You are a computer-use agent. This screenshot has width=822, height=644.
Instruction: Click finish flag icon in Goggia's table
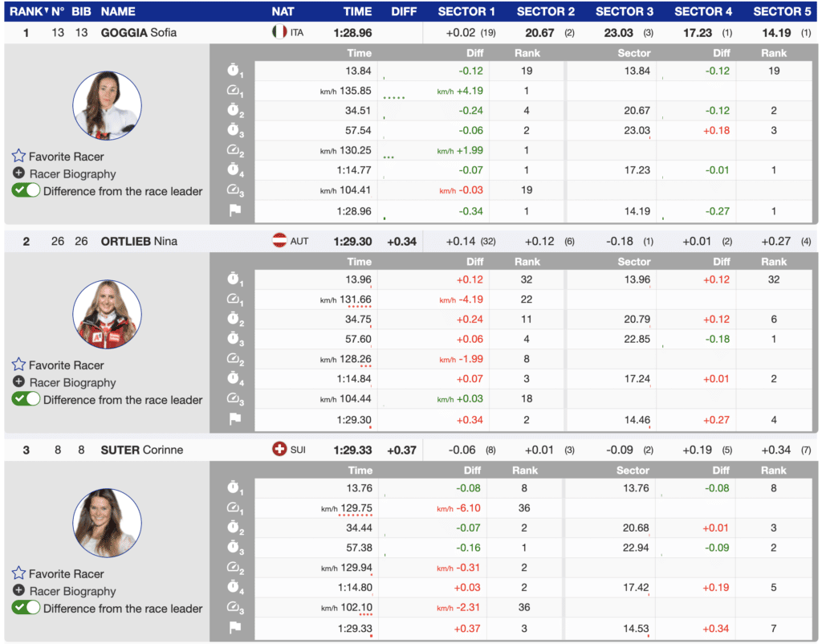click(x=234, y=211)
